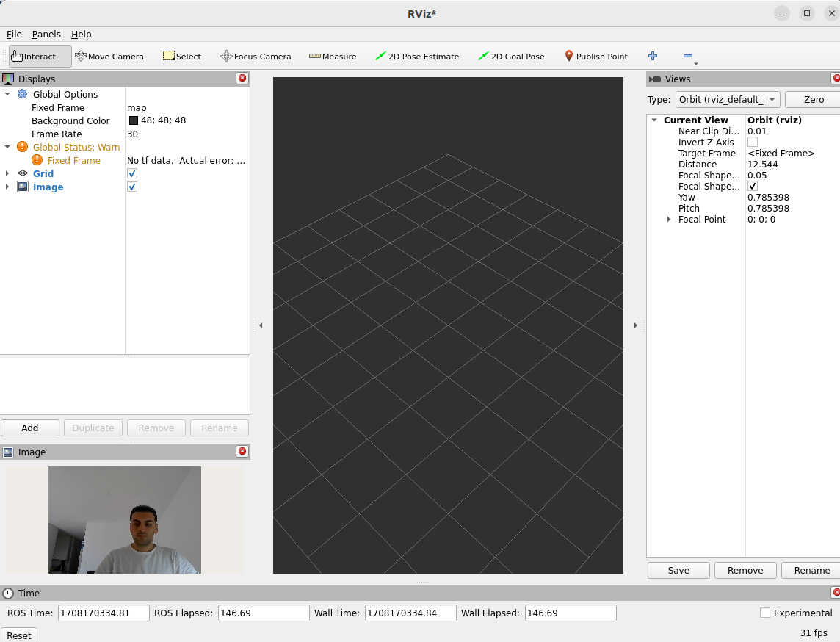
Task: Open the File menu
Action: (x=14, y=35)
